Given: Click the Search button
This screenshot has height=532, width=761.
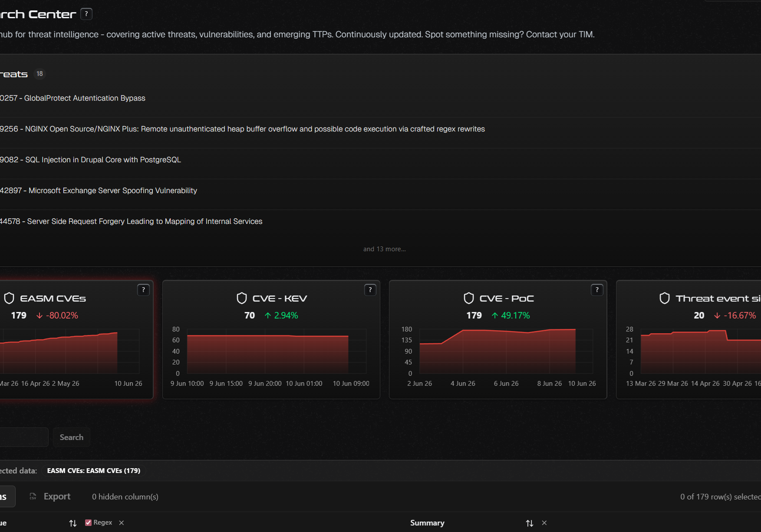Looking at the screenshot, I should 72,437.
